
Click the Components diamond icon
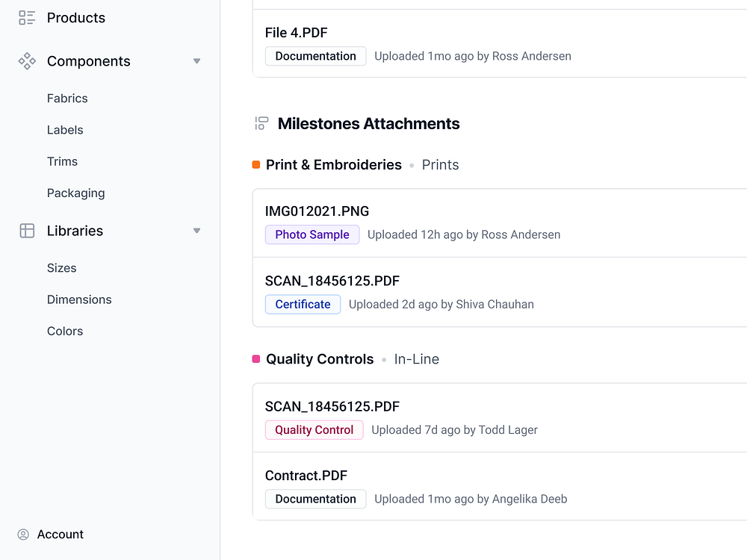pos(26,61)
